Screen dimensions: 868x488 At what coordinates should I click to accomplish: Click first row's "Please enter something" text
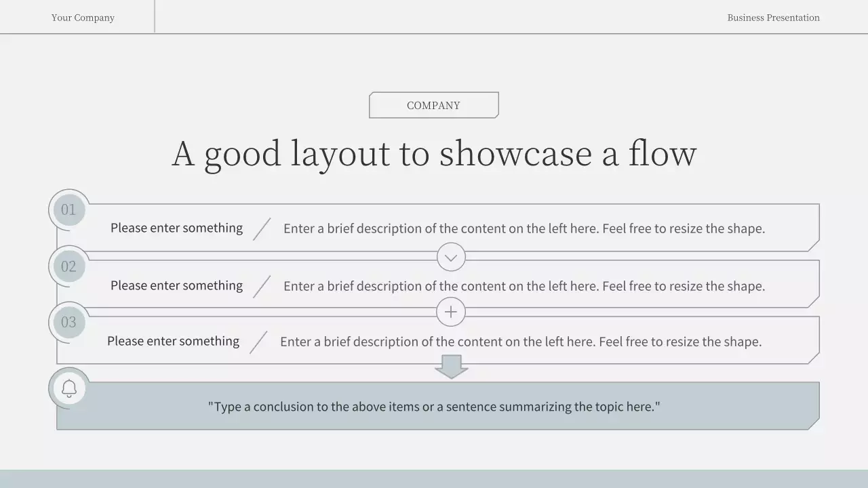pos(176,228)
